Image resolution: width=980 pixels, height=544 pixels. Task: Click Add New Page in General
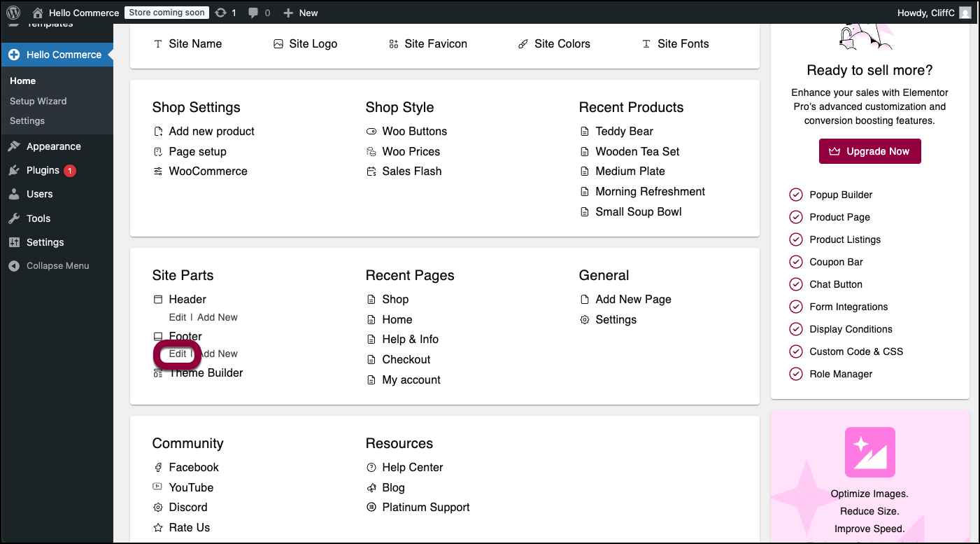[633, 299]
